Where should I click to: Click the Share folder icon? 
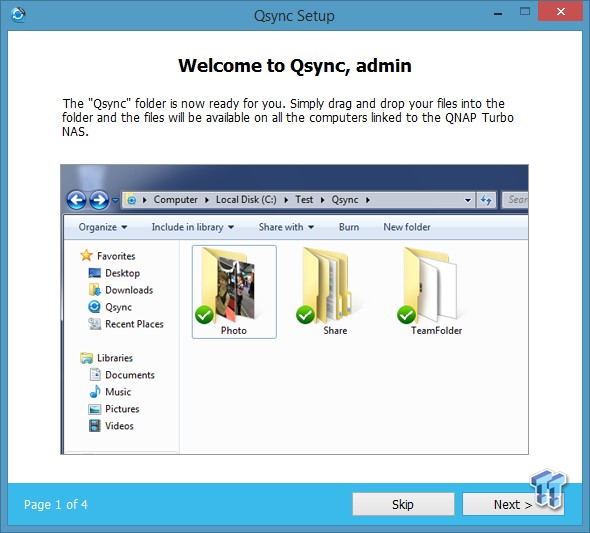click(327, 286)
